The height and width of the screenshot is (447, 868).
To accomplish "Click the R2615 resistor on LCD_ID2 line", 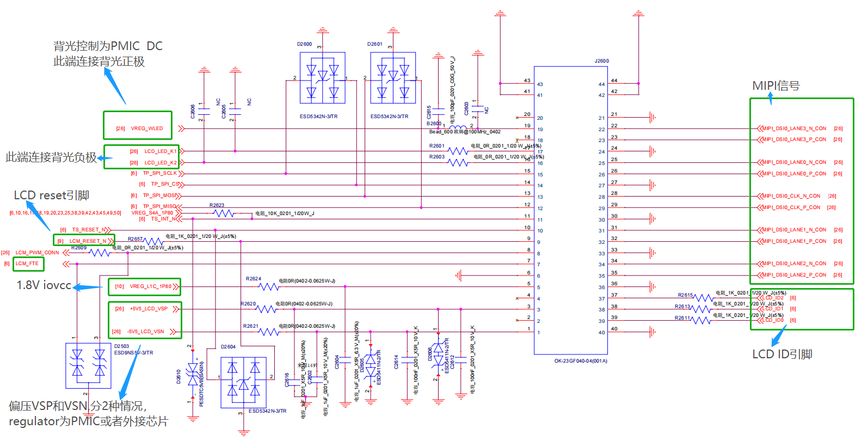I will point(703,298).
